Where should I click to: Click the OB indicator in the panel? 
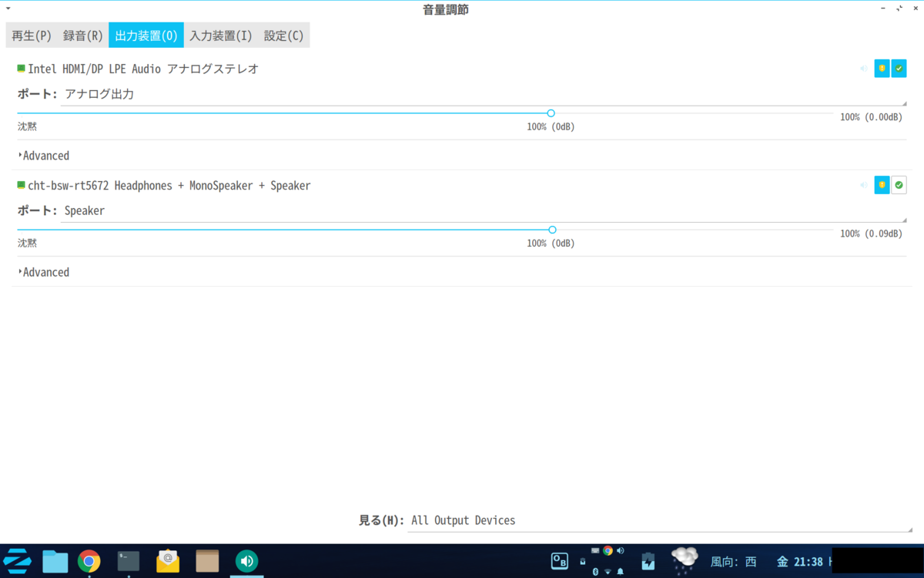point(560,561)
